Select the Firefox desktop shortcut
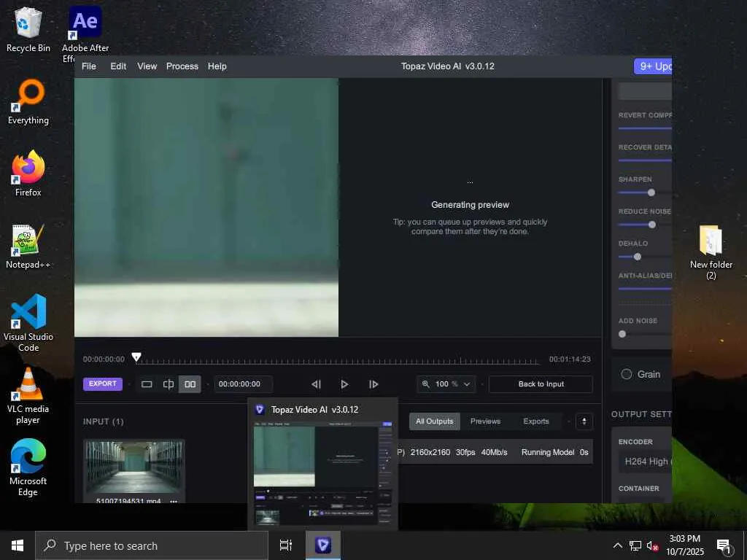The image size is (747, 560). pos(28,174)
